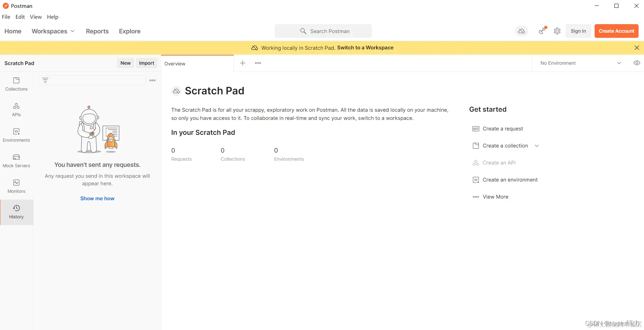Open the View menu

click(x=36, y=17)
